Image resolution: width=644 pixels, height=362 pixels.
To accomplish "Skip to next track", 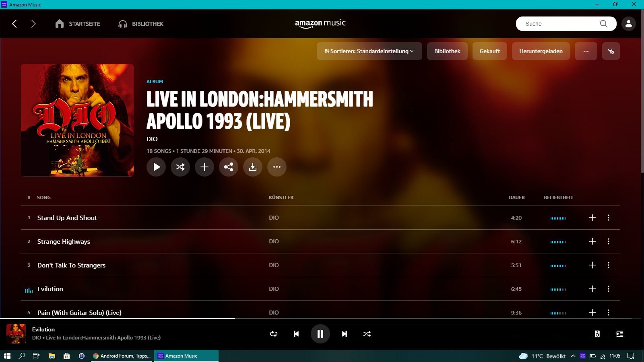I will [345, 334].
